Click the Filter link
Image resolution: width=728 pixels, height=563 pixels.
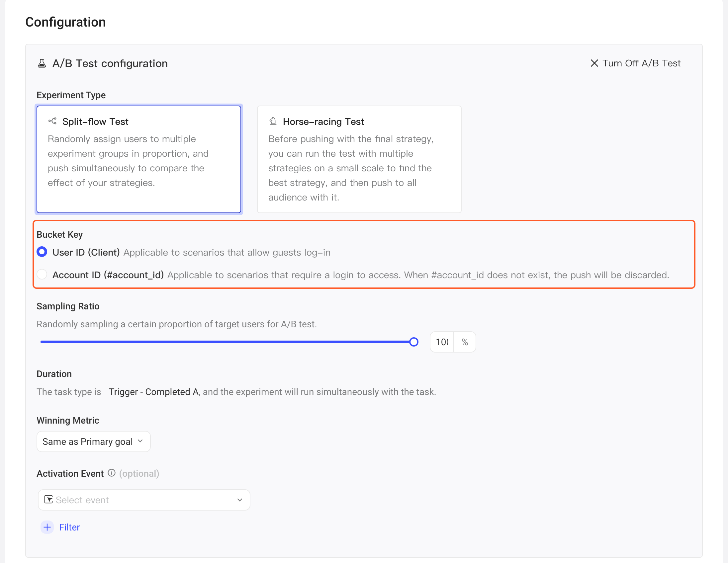pyautogui.click(x=69, y=527)
